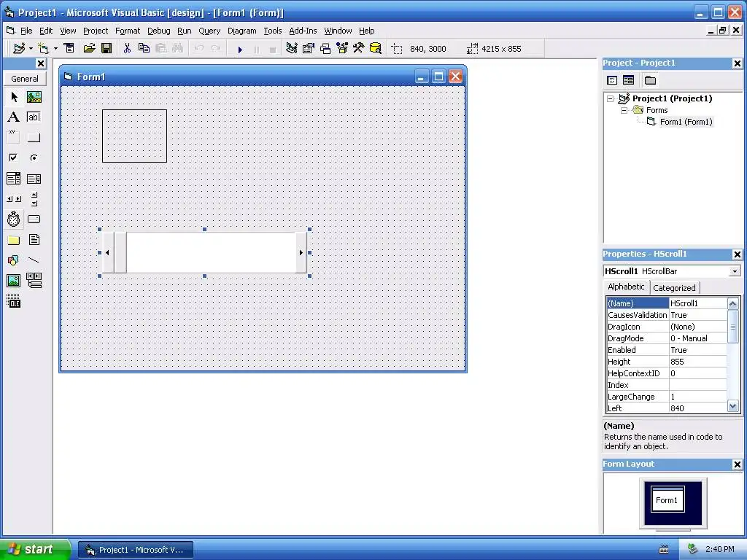The image size is (747, 560).
Task: Open the Format menu
Action: click(x=128, y=31)
